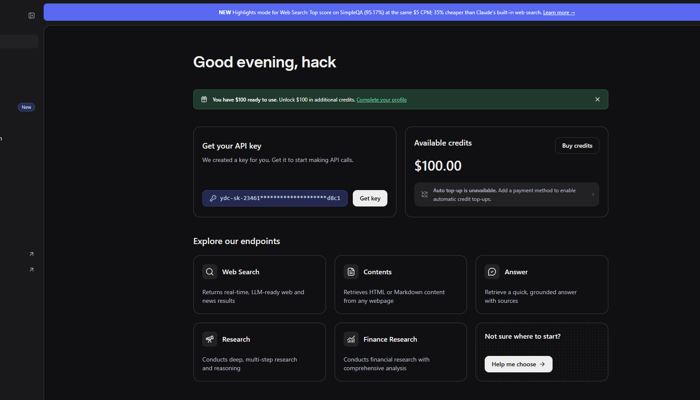Toggle the sidebar collapse icon
The image size is (700, 400).
[31, 16]
